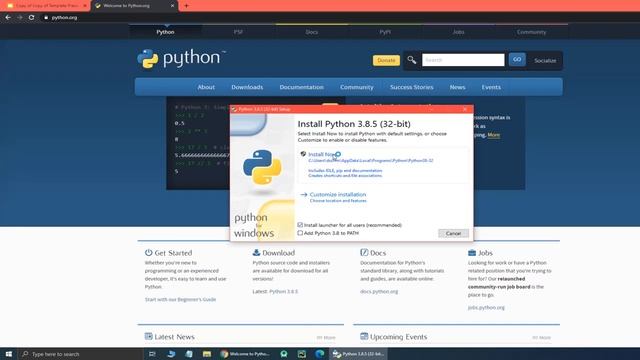Click the Python logo on the website
Image resolution: width=640 pixels, height=360 pixels.
(x=181, y=59)
